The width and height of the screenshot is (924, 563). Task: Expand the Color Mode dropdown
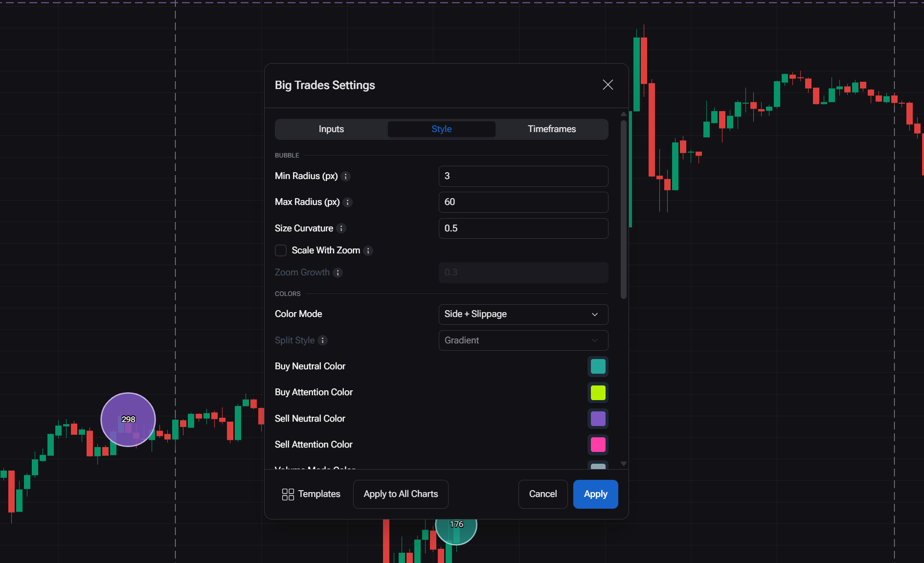pyautogui.click(x=523, y=314)
